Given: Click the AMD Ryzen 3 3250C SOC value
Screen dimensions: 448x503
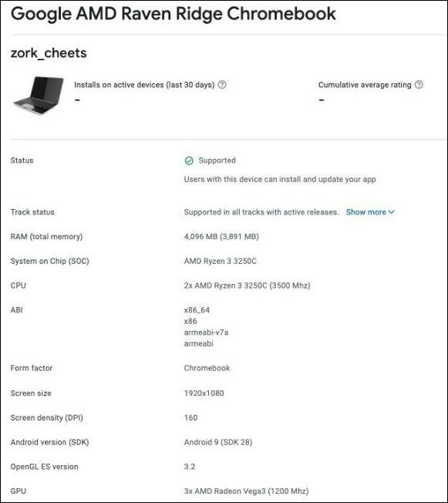Looking at the screenshot, I should pos(221,261).
